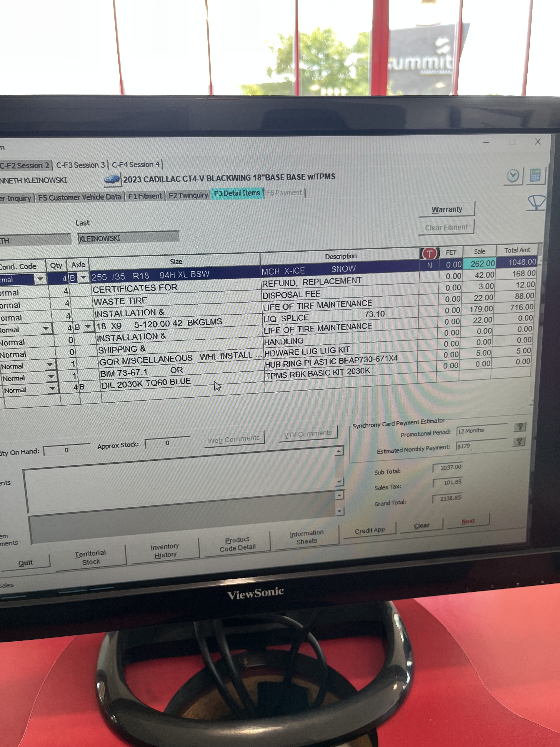This screenshot has width=560, height=747.
Task: Select the highlighted Sale price 262.00 cell
Action: click(x=479, y=263)
